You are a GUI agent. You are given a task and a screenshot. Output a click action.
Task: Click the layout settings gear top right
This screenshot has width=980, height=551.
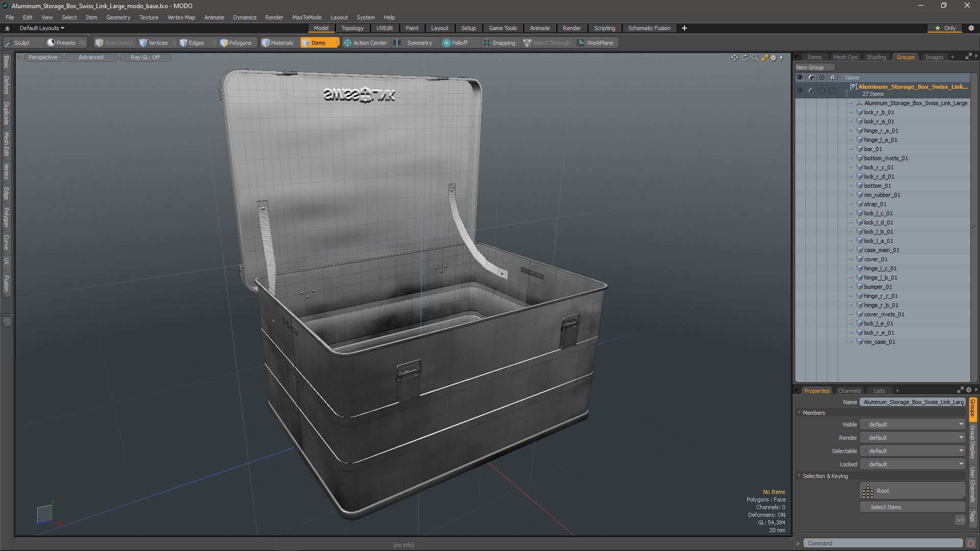tap(971, 28)
